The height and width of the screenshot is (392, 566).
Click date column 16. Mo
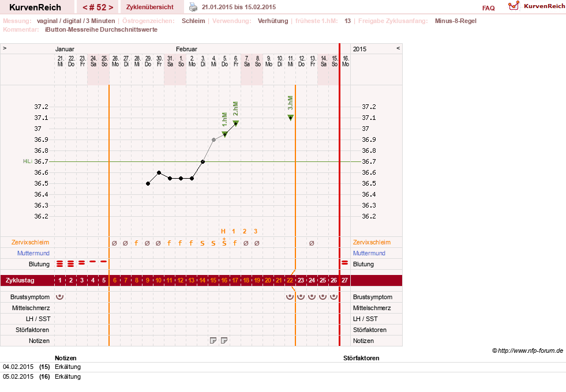coord(346,61)
